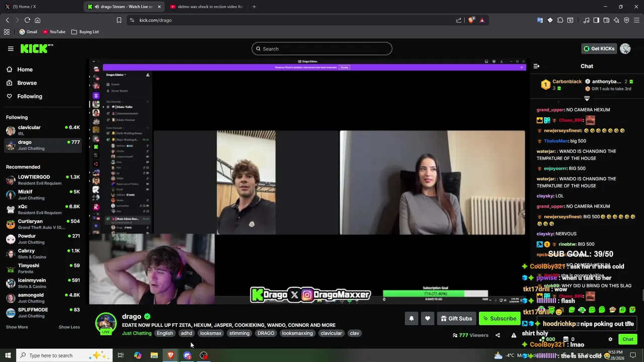Click the green Chat send button

tap(627, 339)
